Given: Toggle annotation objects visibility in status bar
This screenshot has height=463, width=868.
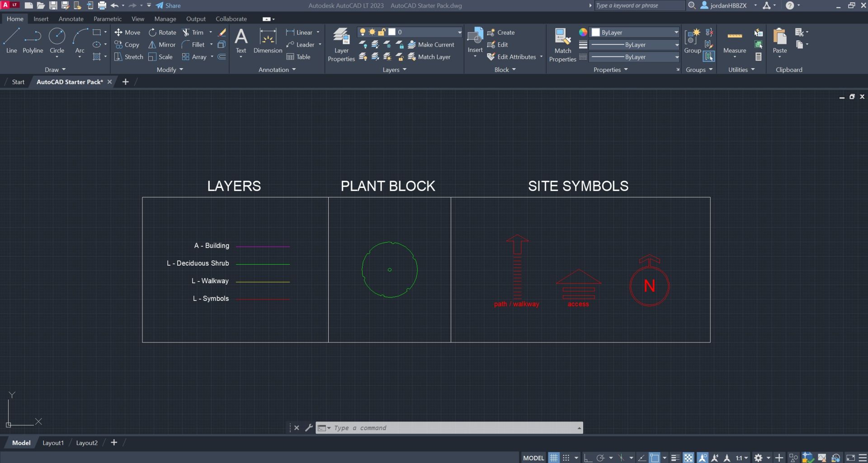Looking at the screenshot, I should [703, 458].
